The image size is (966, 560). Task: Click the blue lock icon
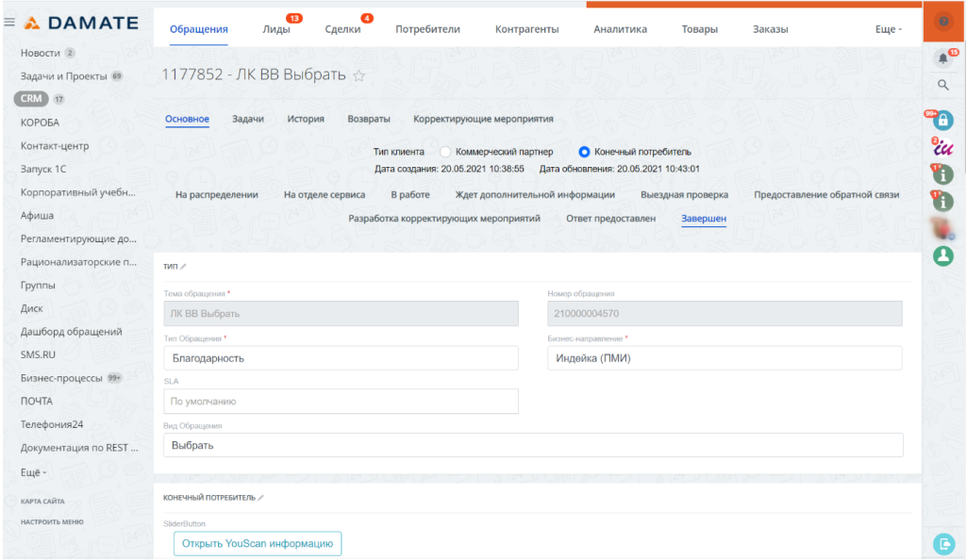point(943,120)
